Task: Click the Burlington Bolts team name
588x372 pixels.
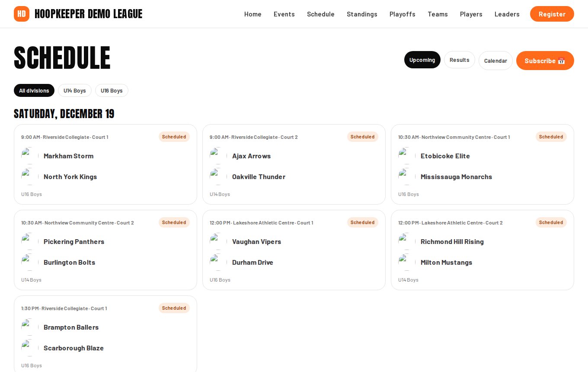Action: click(x=69, y=262)
